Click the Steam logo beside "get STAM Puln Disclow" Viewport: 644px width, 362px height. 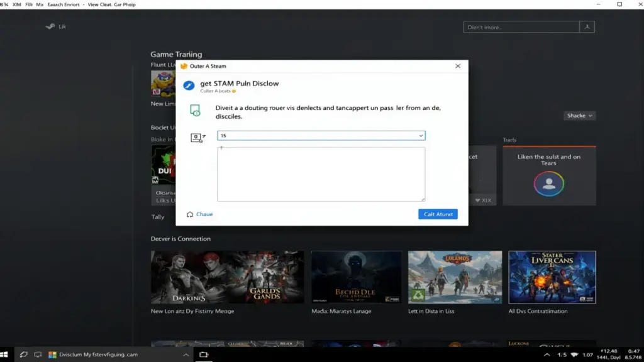189,85
